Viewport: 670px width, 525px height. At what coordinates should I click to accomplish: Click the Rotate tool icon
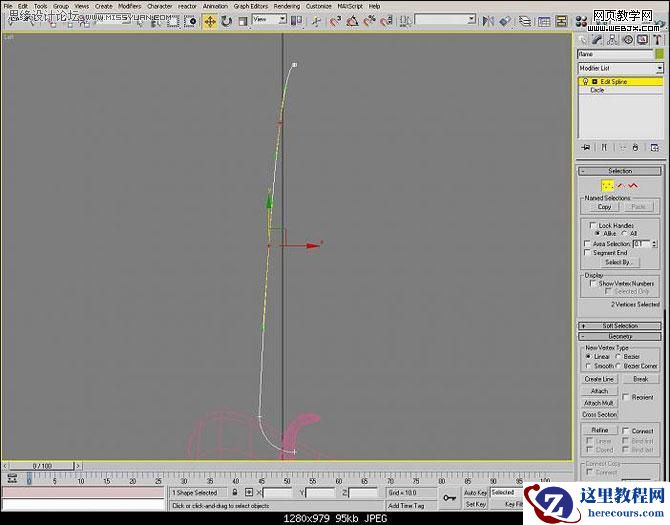227,20
